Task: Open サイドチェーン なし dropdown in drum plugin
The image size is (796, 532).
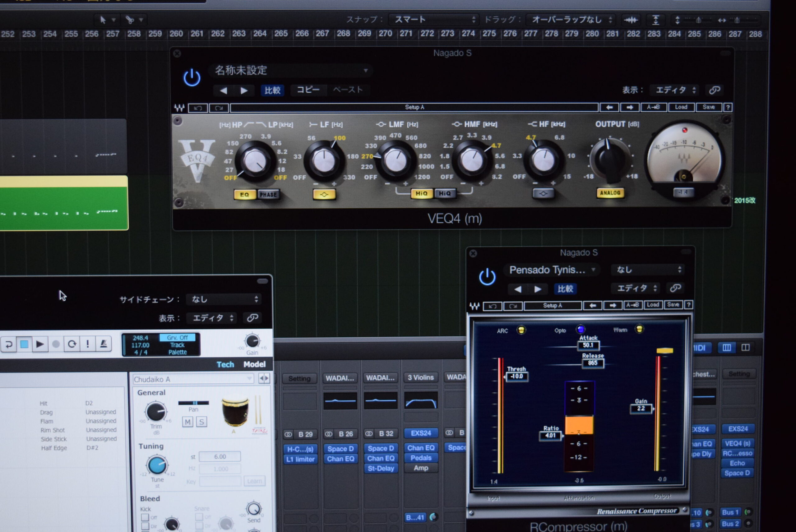Action: [224, 299]
